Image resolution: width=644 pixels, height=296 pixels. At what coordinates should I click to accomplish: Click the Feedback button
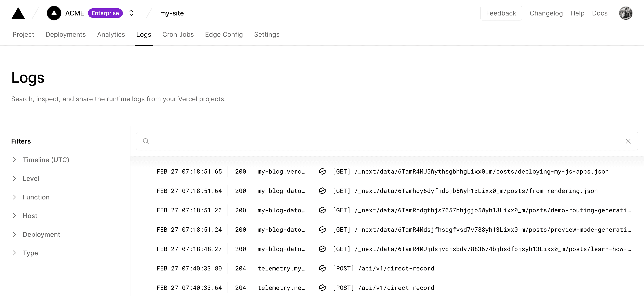tap(501, 13)
